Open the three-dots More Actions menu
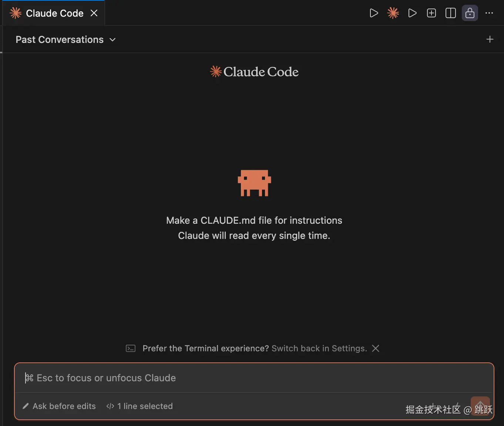This screenshot has width=504, height=426. pyautogui.click(x=489, y=13)
